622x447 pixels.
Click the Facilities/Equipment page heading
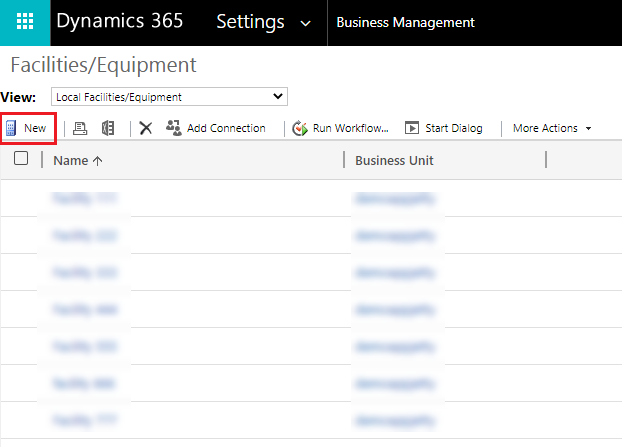pyautogui.click(x=104, y=65)
